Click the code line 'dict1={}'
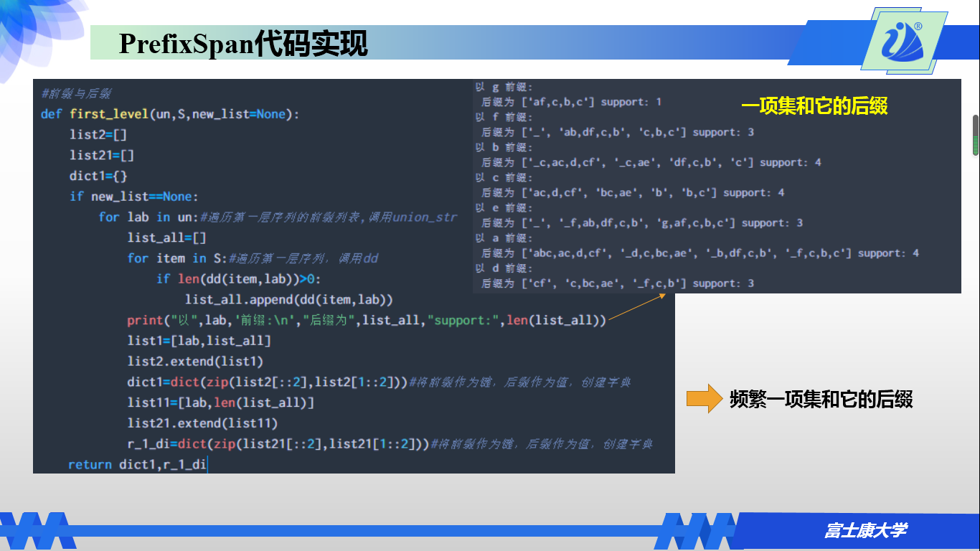This screenshot has width=980, height=551. pos(98,176)
